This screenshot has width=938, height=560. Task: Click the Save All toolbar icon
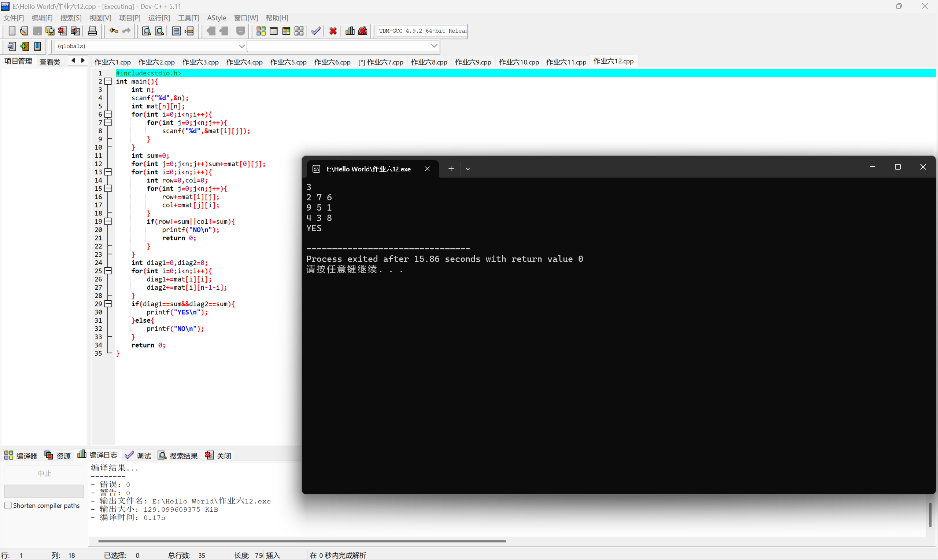[50, 31]
